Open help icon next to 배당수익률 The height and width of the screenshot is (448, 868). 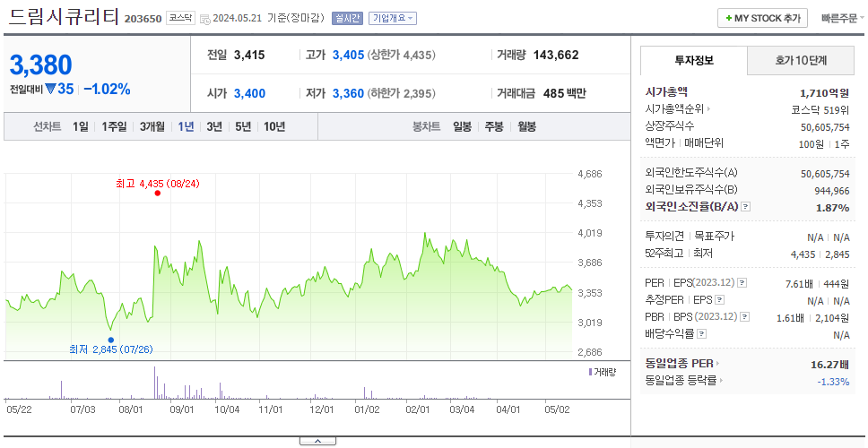(701, 334)
